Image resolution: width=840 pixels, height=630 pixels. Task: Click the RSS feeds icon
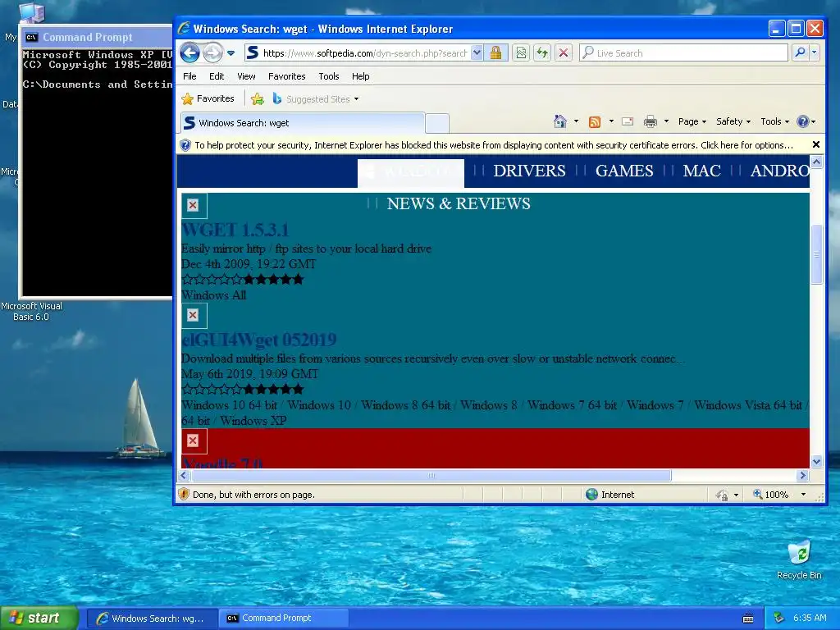[594, 121]
